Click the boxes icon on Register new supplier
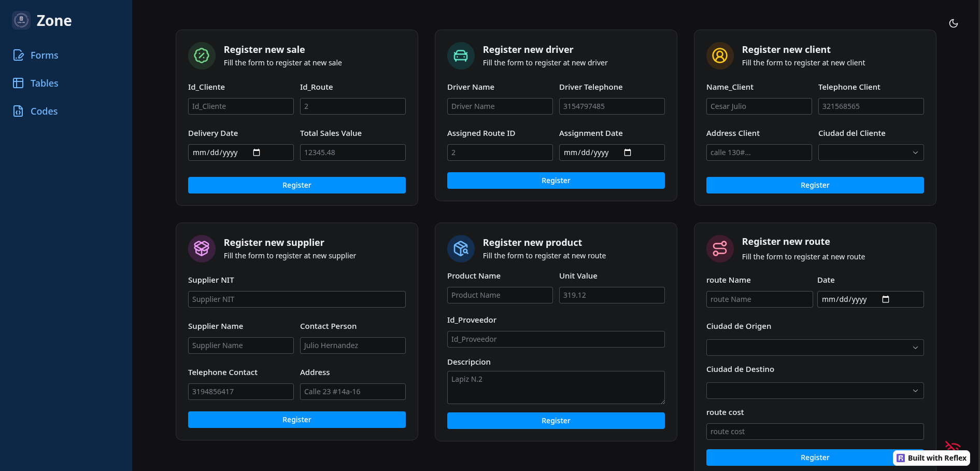The image size is (980, 471). coord(202,248)
